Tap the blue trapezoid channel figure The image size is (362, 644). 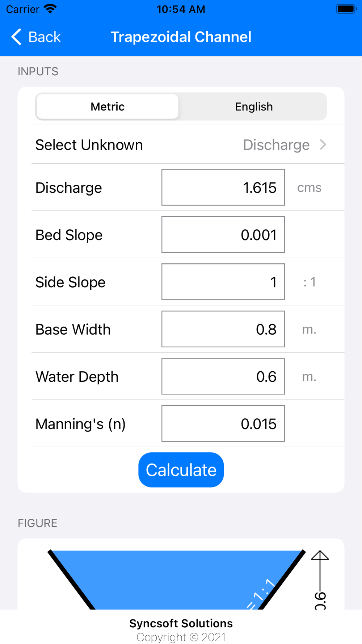[x=177, y=580]
